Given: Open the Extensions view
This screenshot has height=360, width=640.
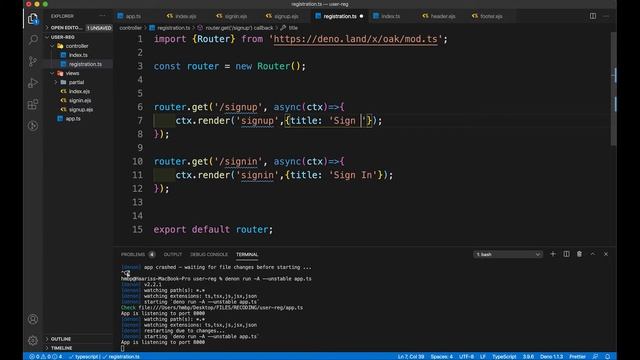Looking at the screenshot, I should (x=33, y=104).
